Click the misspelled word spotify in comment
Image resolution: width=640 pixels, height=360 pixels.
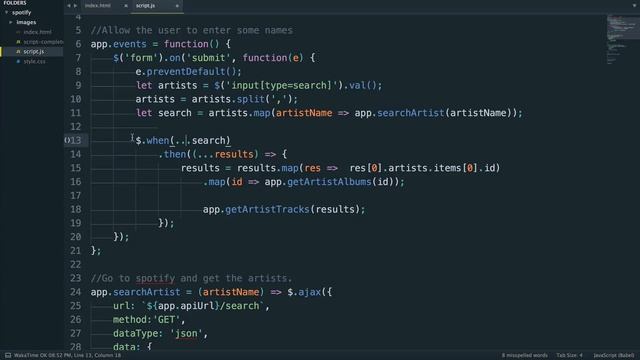(x=155, y=278)
